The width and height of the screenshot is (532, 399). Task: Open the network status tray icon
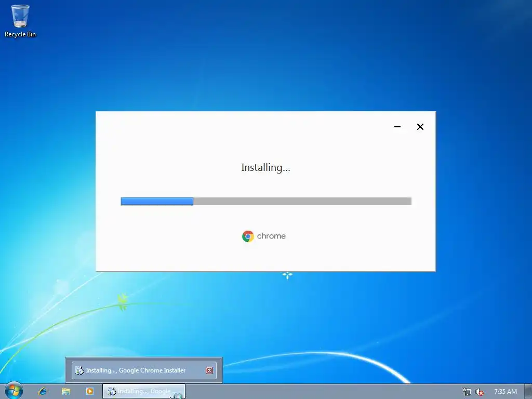[467, 392]
